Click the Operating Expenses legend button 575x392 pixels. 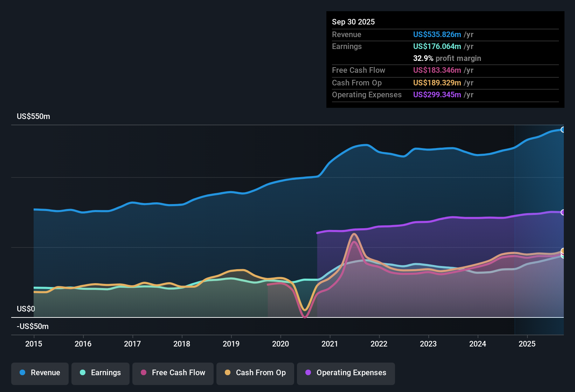click(x=346, y=373)
